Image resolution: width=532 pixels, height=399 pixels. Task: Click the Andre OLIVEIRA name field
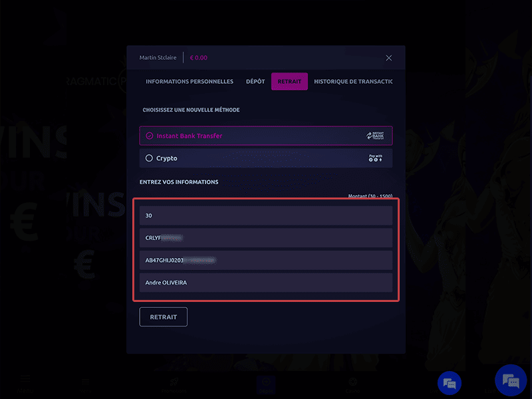pos(266,283)
